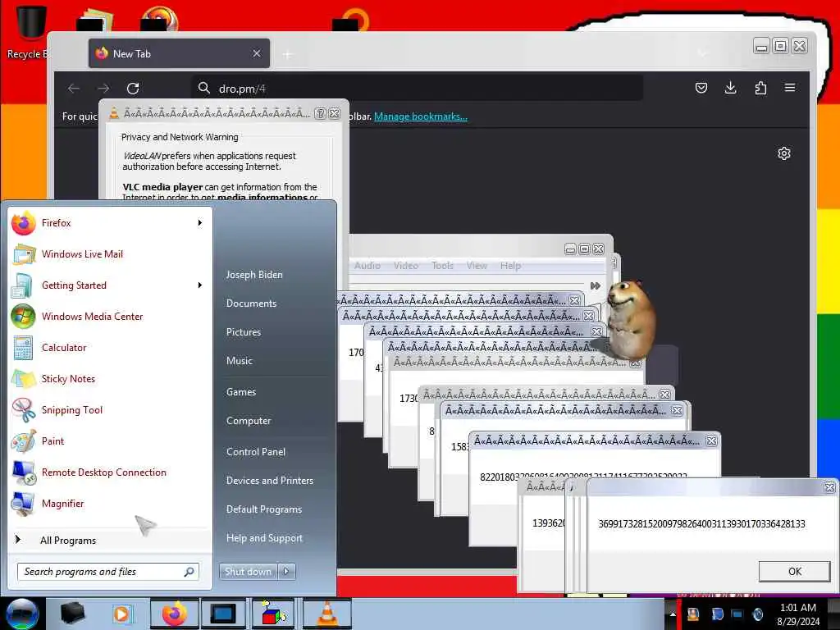The image size is (840, 630).
Task: Click the dark monitor taskbar icon
Action: 223,614
